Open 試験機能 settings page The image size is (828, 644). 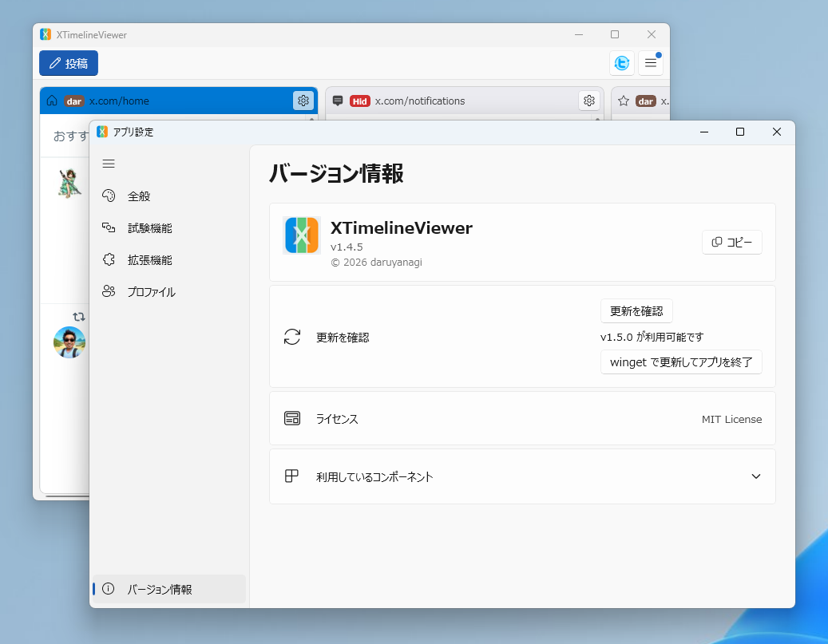pyautogui.click(x=169, y=228)
